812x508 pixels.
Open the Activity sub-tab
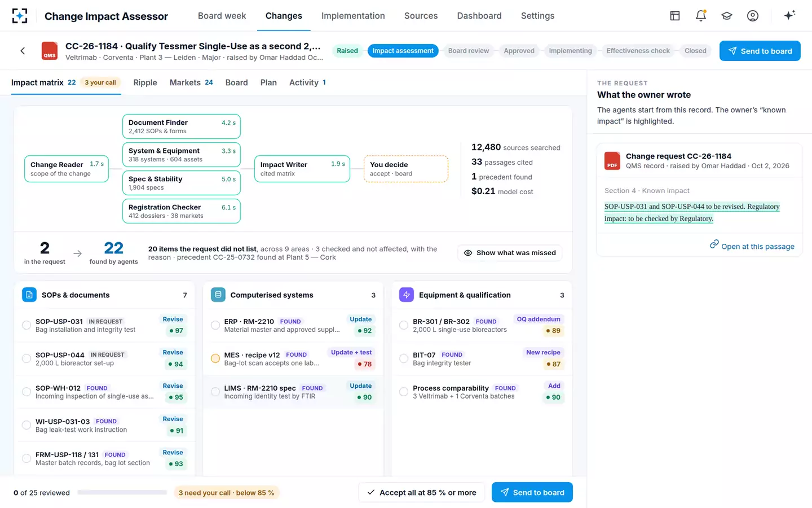point(307,82)
